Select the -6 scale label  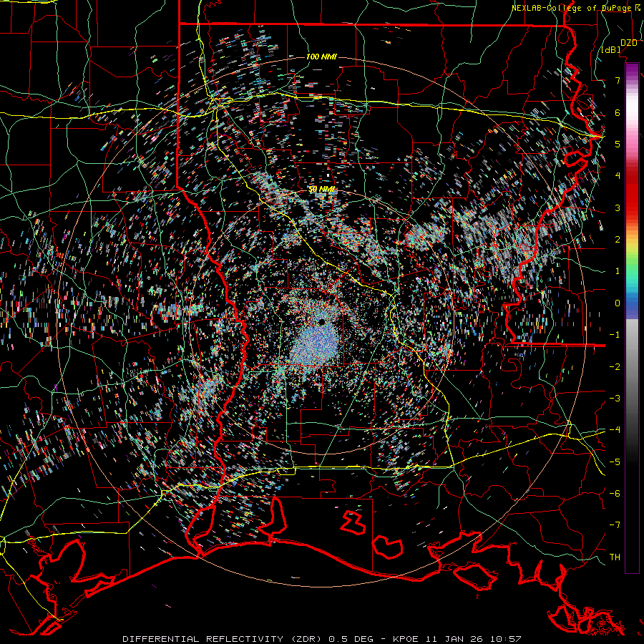615,493
